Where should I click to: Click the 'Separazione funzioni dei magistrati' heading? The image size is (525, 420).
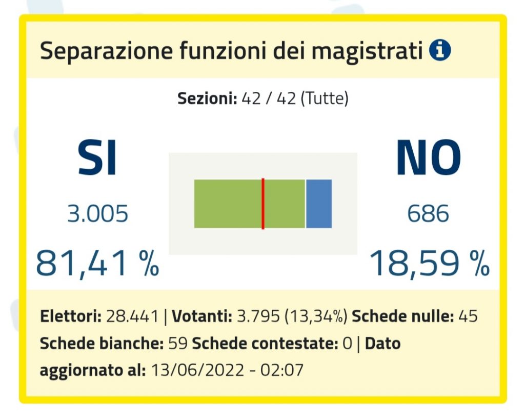point(231,52)
